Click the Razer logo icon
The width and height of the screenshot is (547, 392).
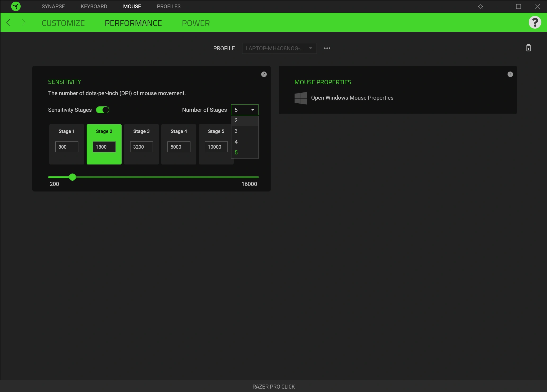(x=16, y=6)
